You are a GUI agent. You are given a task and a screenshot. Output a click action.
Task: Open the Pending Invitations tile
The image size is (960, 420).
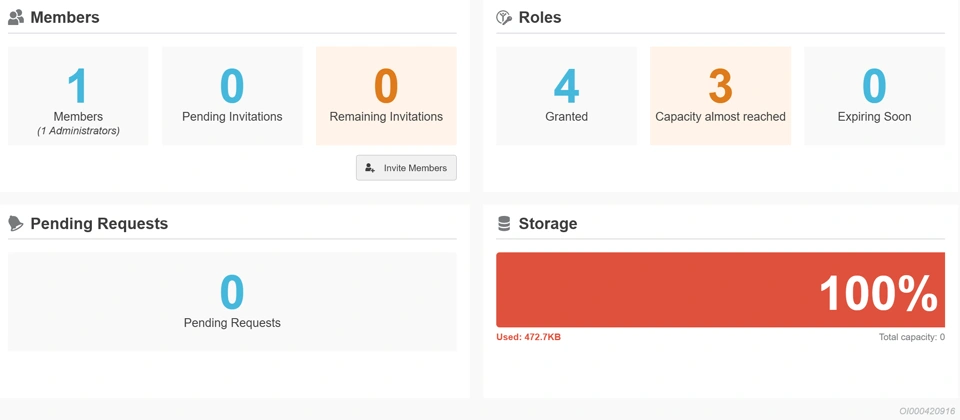[232, 96]
